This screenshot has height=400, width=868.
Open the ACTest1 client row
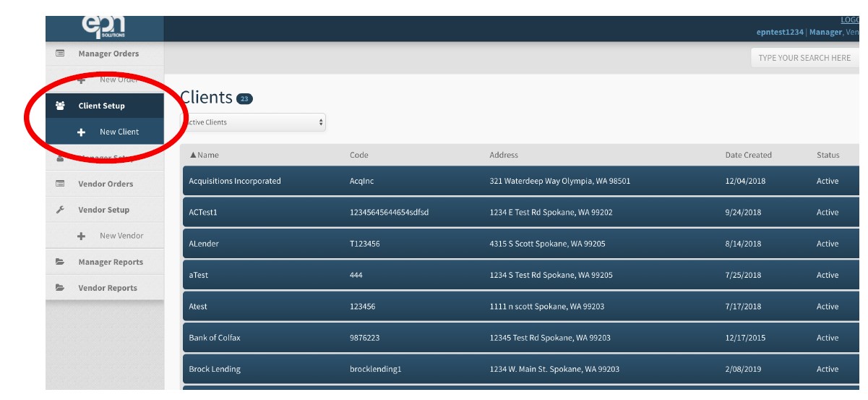pyautogui.click(x=521, y=212)
